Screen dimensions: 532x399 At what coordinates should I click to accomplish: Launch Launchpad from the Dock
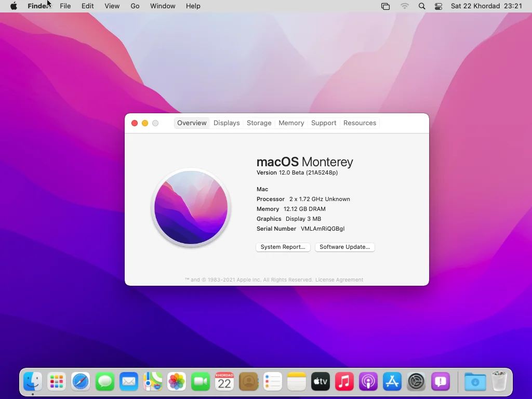(x=57, y=382)
